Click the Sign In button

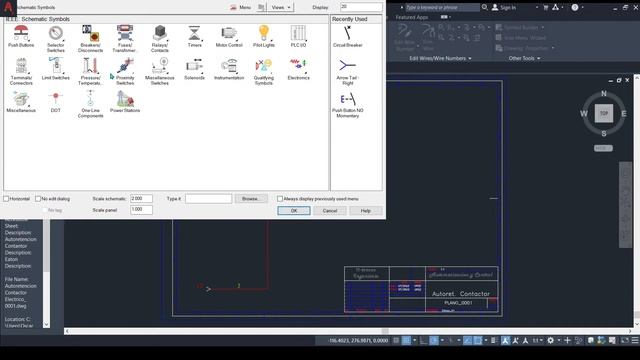tap(504, 7)
